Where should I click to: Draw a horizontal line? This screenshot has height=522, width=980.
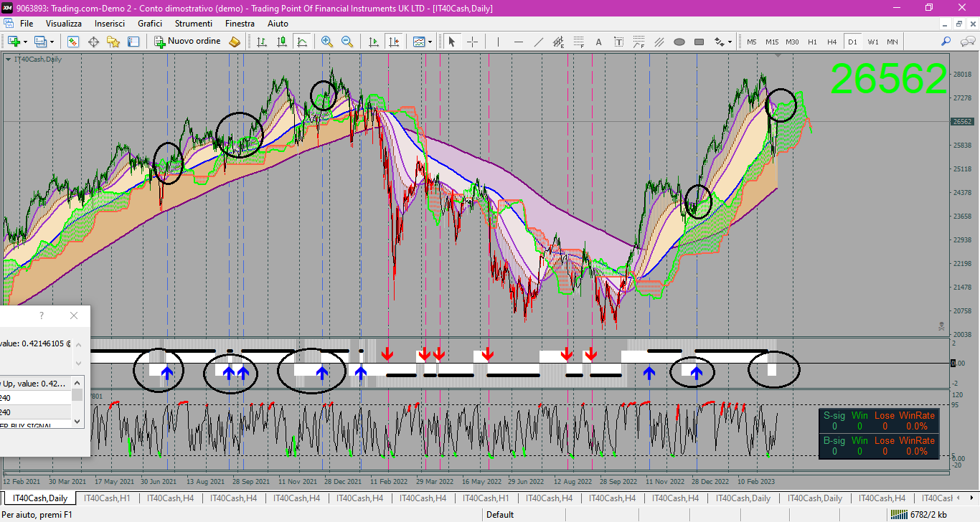click(519, 42)
